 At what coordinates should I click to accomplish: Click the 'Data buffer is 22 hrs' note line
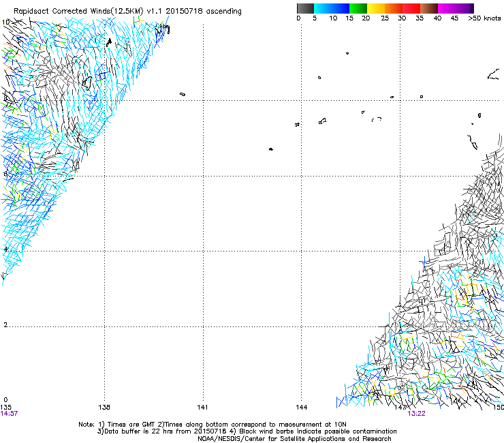click(247, 431)
